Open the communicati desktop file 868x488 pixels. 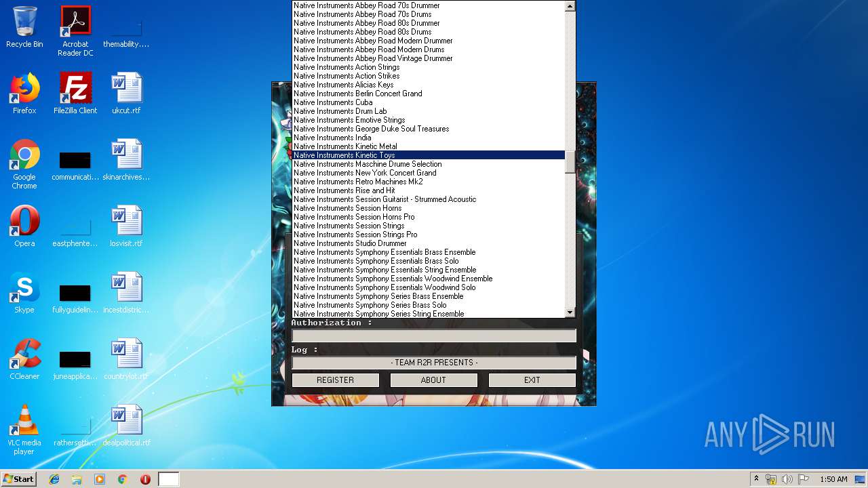(75, 164)
